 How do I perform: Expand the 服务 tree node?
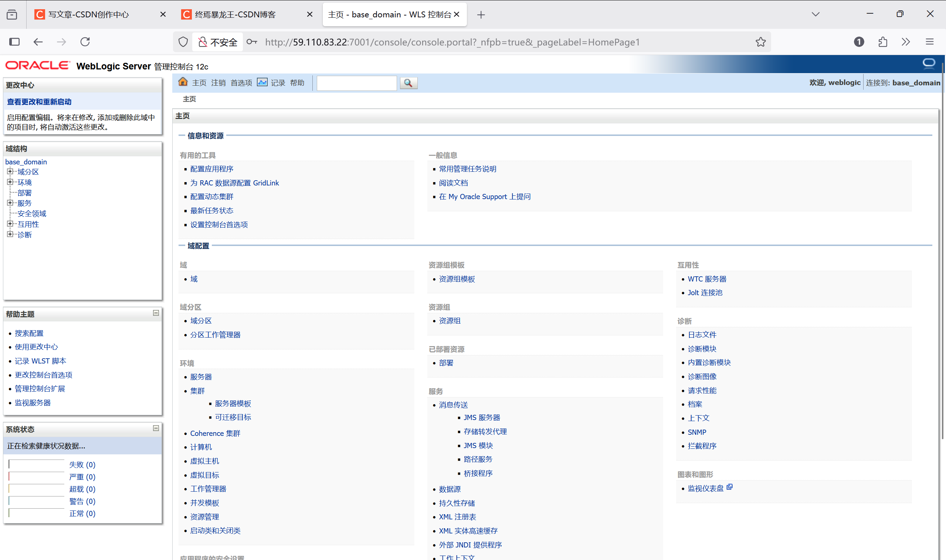pos(10,203)
